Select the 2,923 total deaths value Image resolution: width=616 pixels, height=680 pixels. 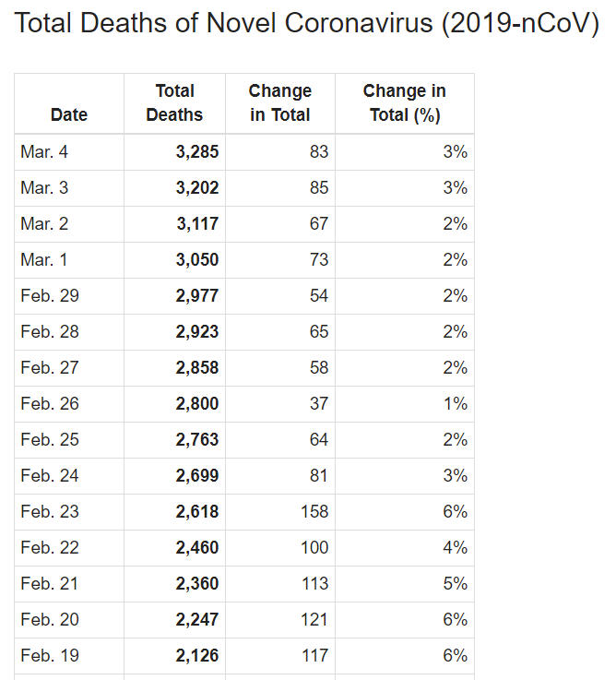[x=197, y=332]
